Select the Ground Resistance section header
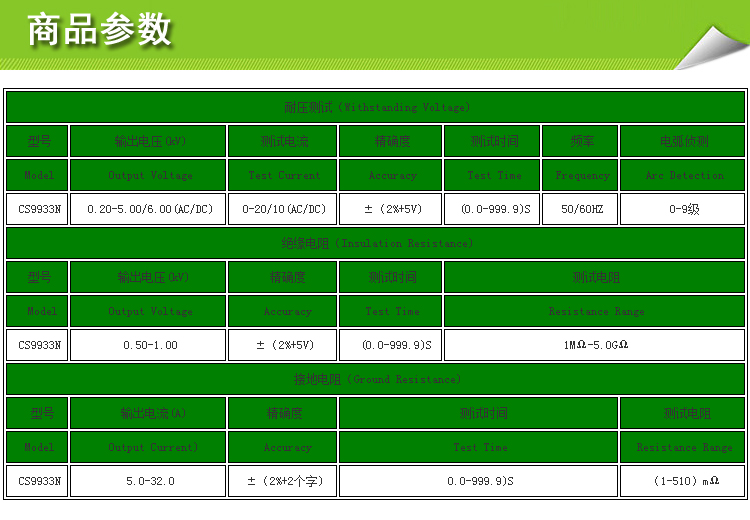 pos(375,379)
